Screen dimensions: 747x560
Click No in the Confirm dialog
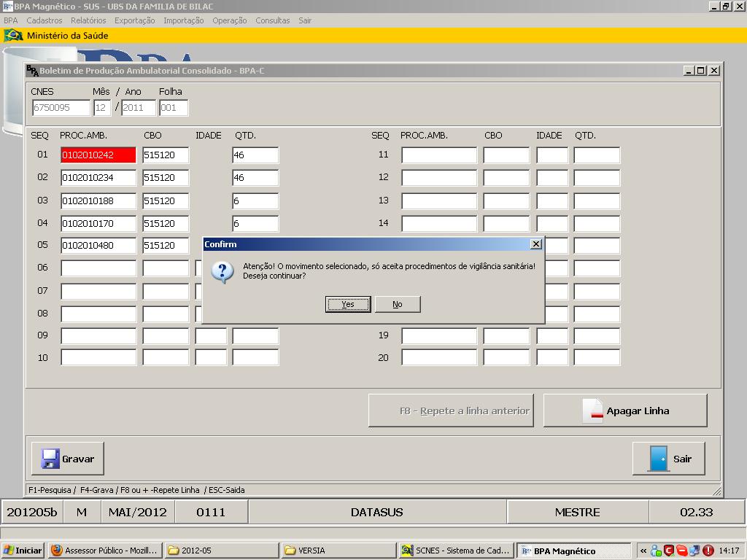coord(397,304)
